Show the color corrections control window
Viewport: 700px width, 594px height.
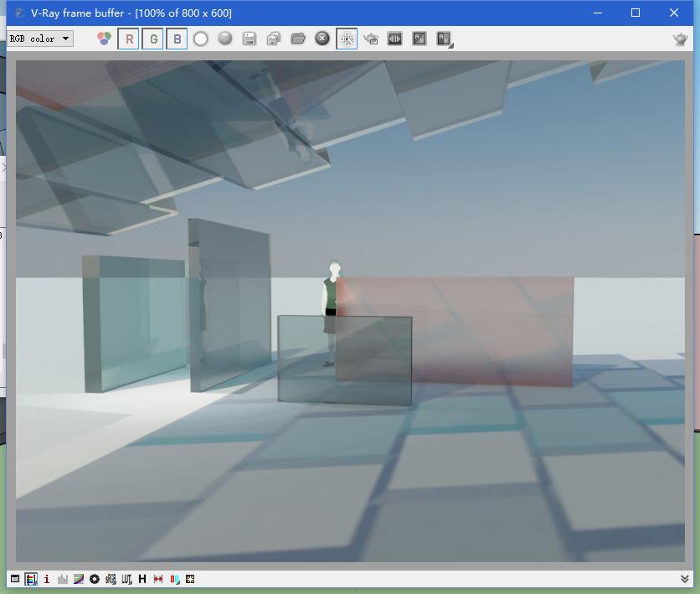pos(15,579)
